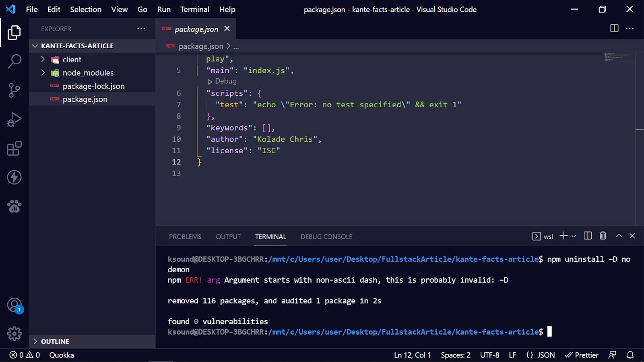Open Run and Debug view
644x362 pixels.
coord(14,119)
